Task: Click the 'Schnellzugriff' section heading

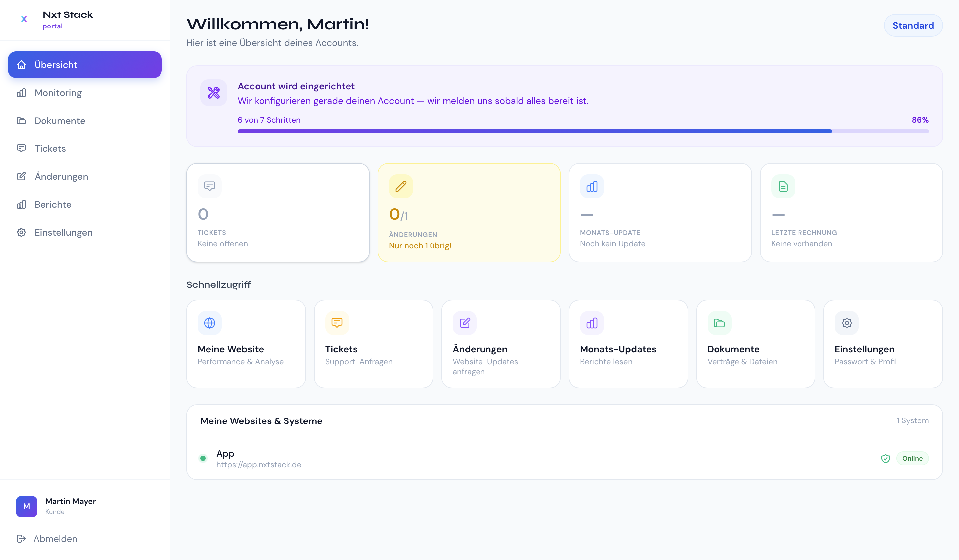Action: click(218, 285)
